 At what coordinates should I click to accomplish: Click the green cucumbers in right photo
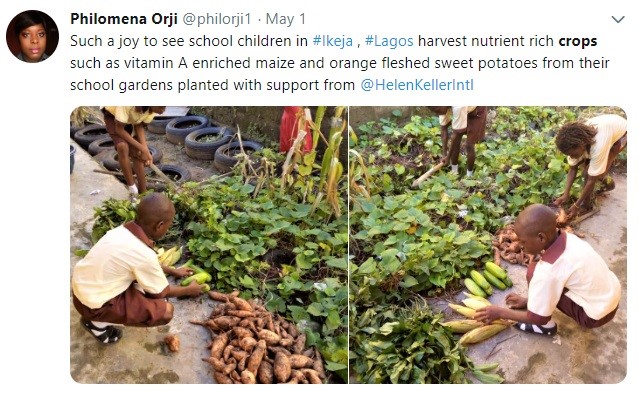tap(488, 279)
